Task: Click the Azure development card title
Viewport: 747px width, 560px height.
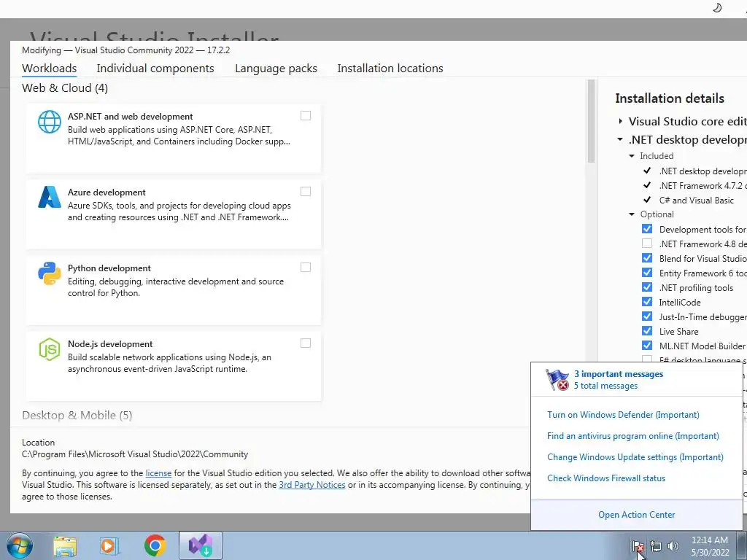Action: pos(107,192)
